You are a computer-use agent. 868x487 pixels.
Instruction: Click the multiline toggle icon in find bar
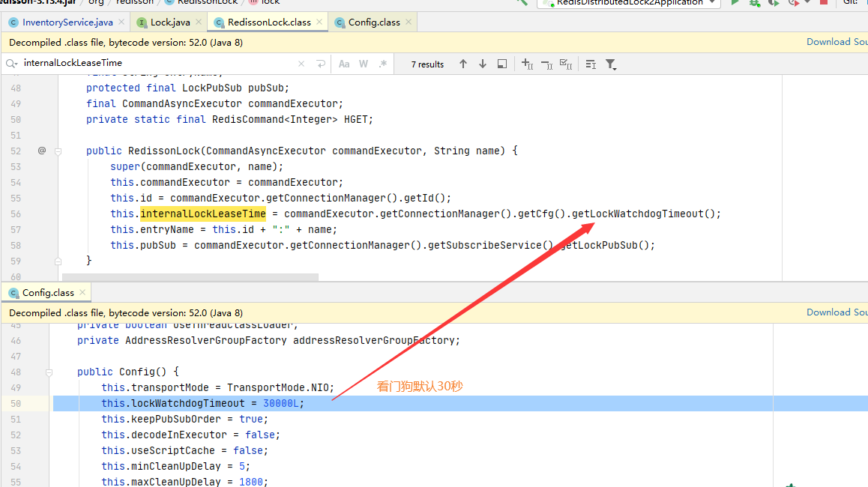[591, 64]
